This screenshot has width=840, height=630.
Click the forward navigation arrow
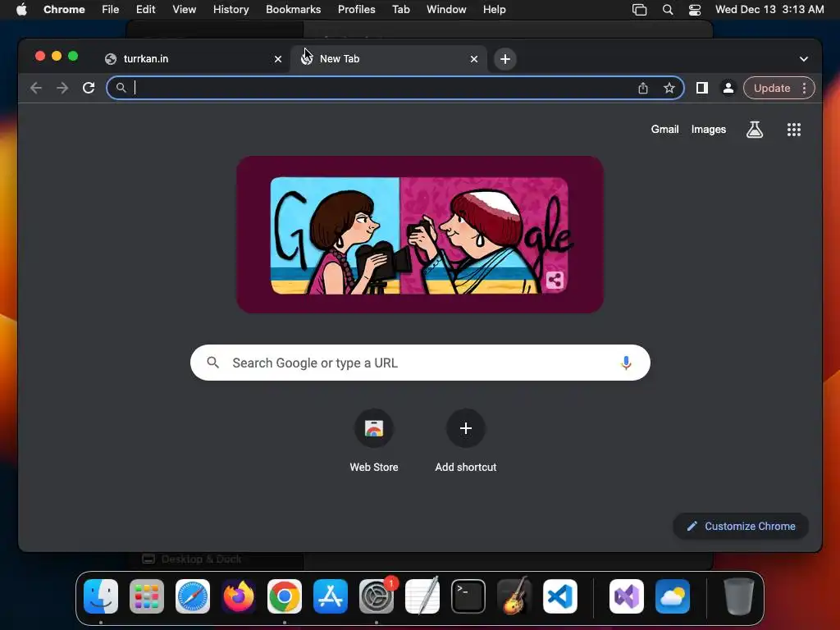coord(62,88)
